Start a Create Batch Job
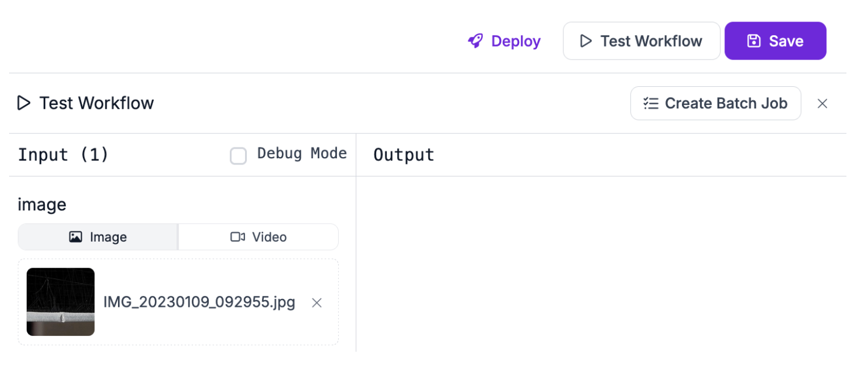 coord(715,103)
